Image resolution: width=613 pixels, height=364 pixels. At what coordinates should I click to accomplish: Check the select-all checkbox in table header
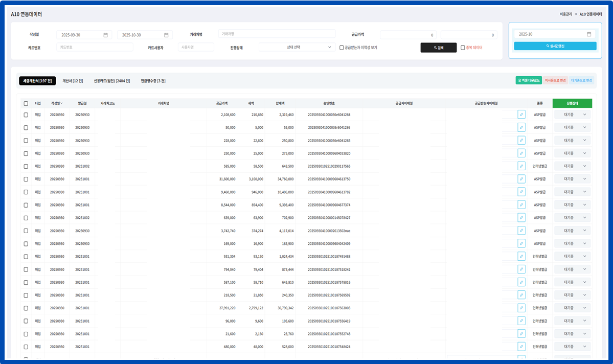26,103
